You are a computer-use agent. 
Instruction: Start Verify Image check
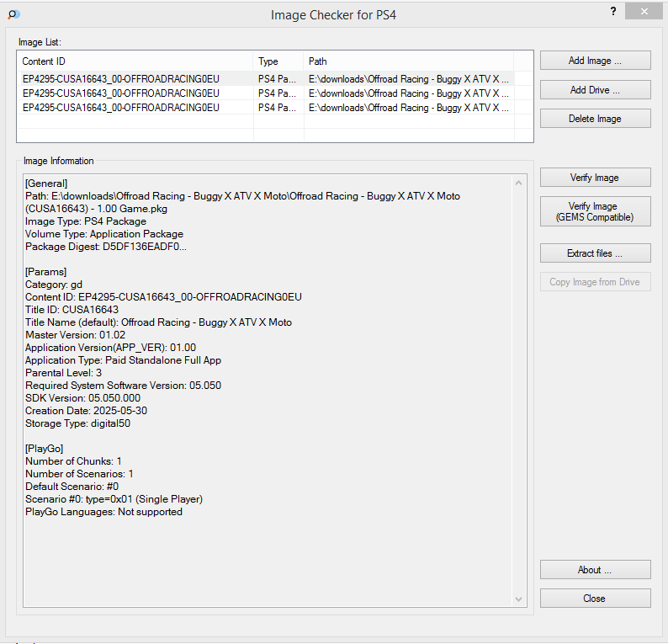[595, 178]
